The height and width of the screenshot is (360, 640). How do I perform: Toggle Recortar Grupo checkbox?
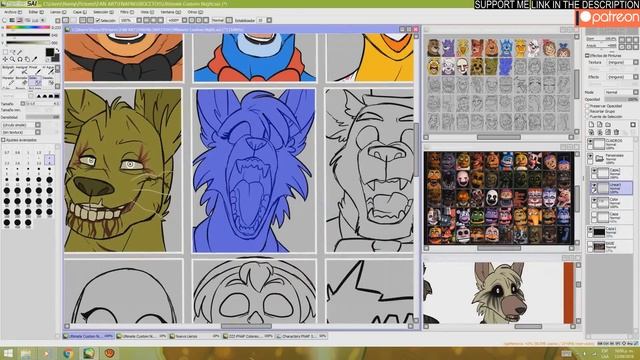click(587, 111)
